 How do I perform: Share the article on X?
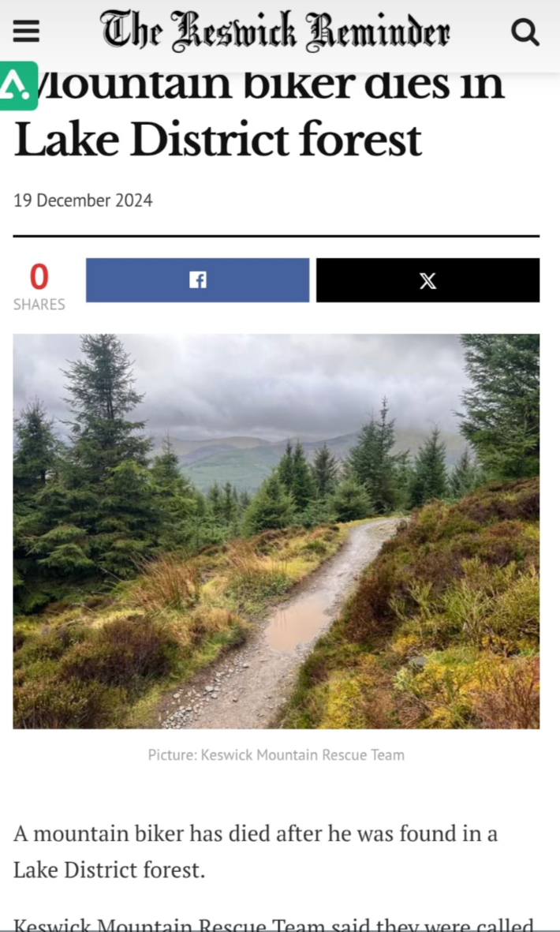click(x=427, y=280)
